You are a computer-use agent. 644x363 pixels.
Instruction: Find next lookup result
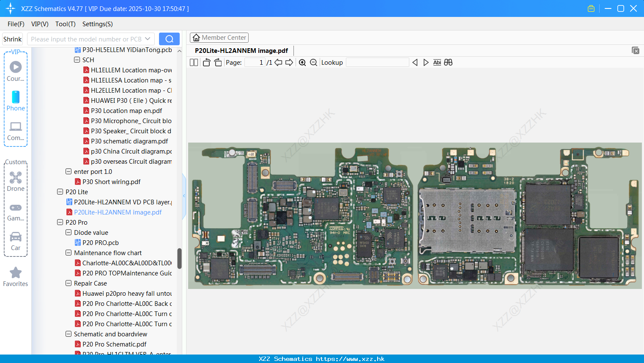tap(426, 62)
